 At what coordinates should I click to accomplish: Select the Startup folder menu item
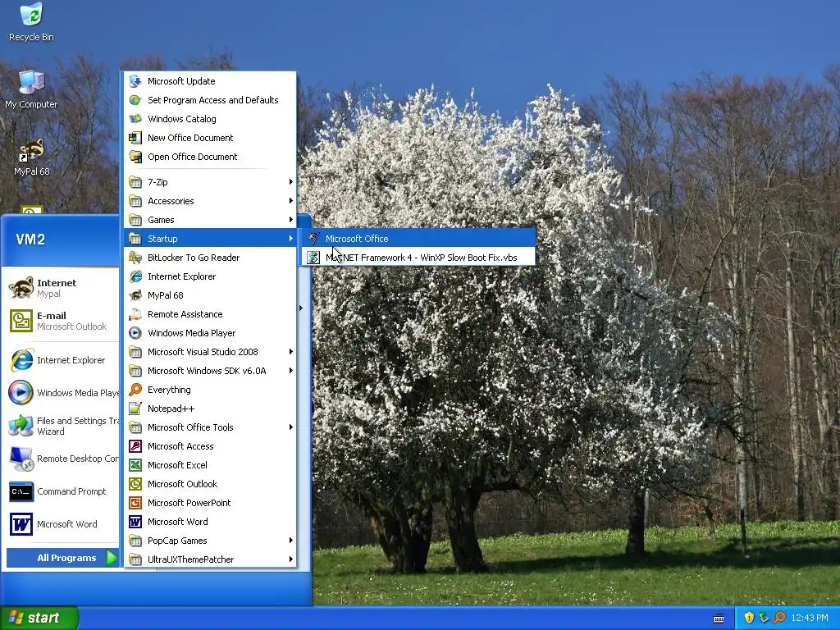click(x=210, y=239)
